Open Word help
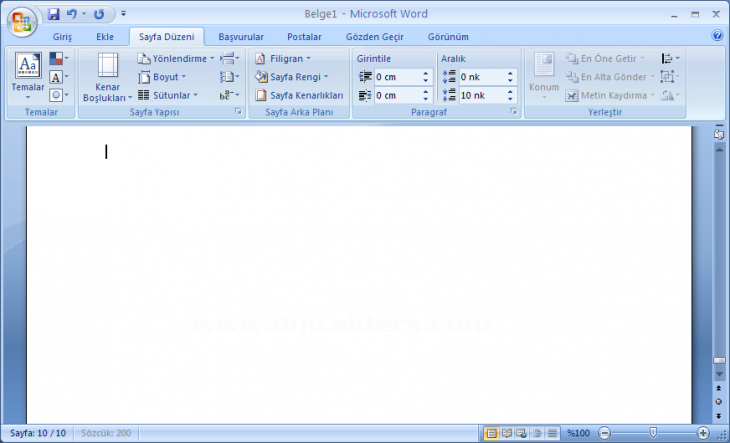Screen dimensions: 730x443 (717, 35)
